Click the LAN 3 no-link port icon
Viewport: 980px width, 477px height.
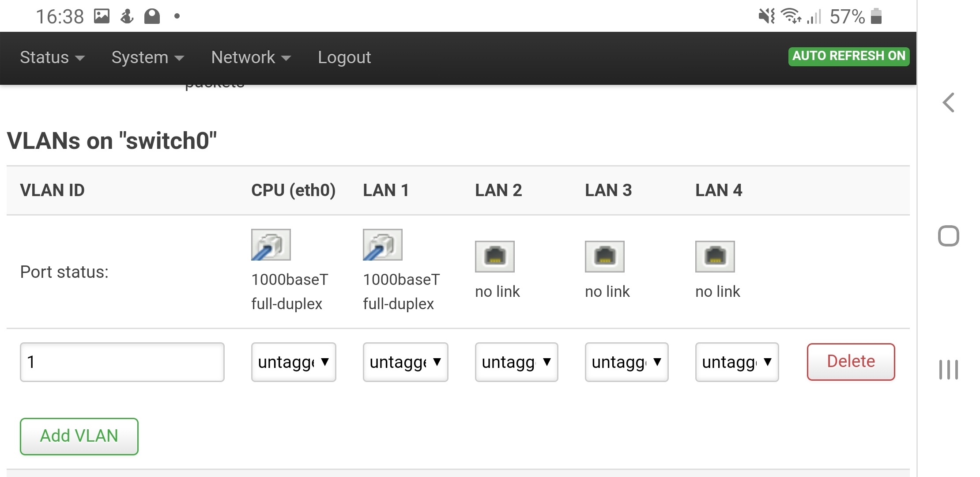(x=604, y=257)
